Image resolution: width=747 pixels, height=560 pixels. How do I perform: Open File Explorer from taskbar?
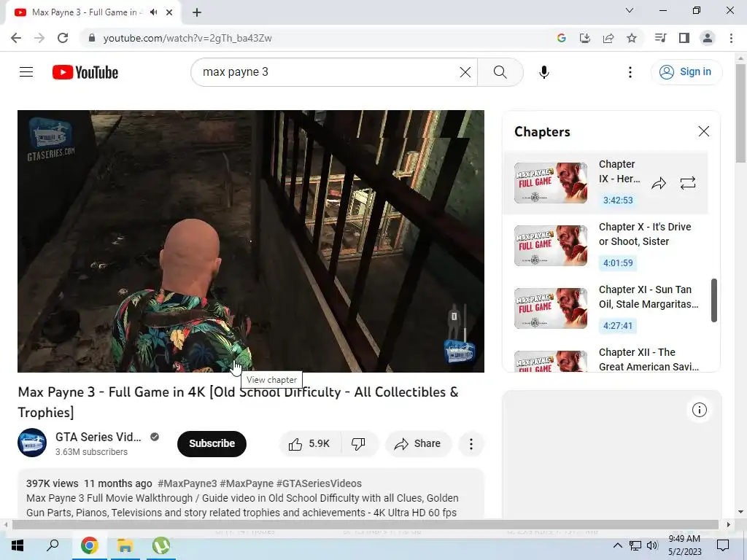pyautogui.click(x=125, y=545)
